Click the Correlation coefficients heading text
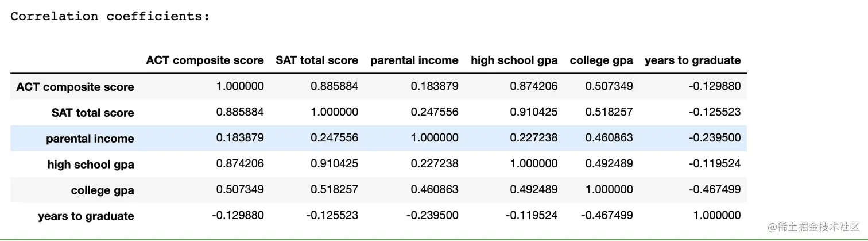 pyautogui.click(x=110, y=16)
